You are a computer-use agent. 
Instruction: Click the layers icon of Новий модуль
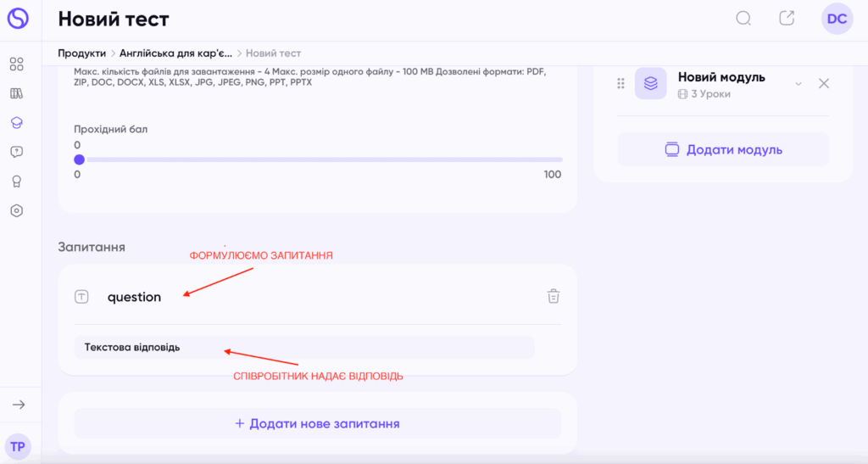pos(651,84)
